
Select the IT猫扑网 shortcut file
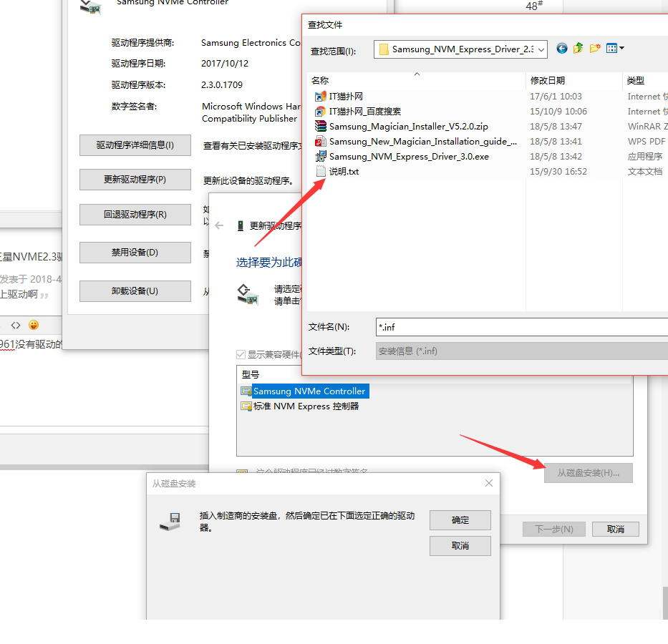pyautogui.click(x=346, y=97)
